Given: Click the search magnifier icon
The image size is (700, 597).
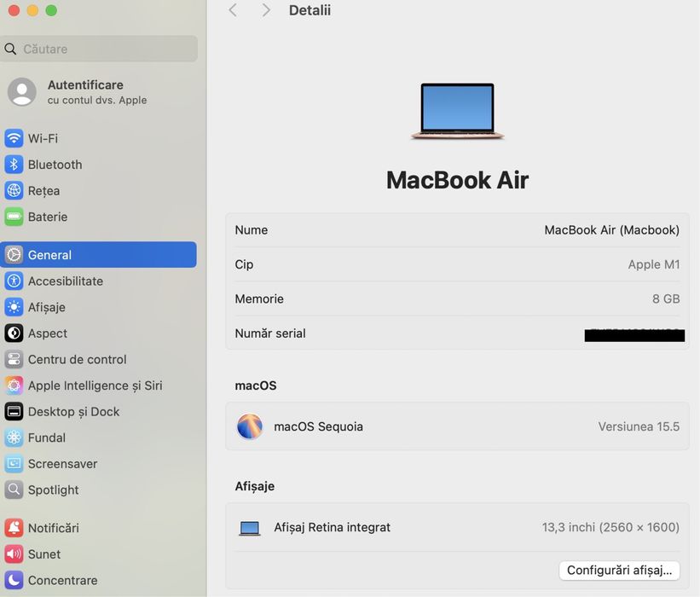Looking at the screenshot, I should pyautogui.click(x=10, y=49).
